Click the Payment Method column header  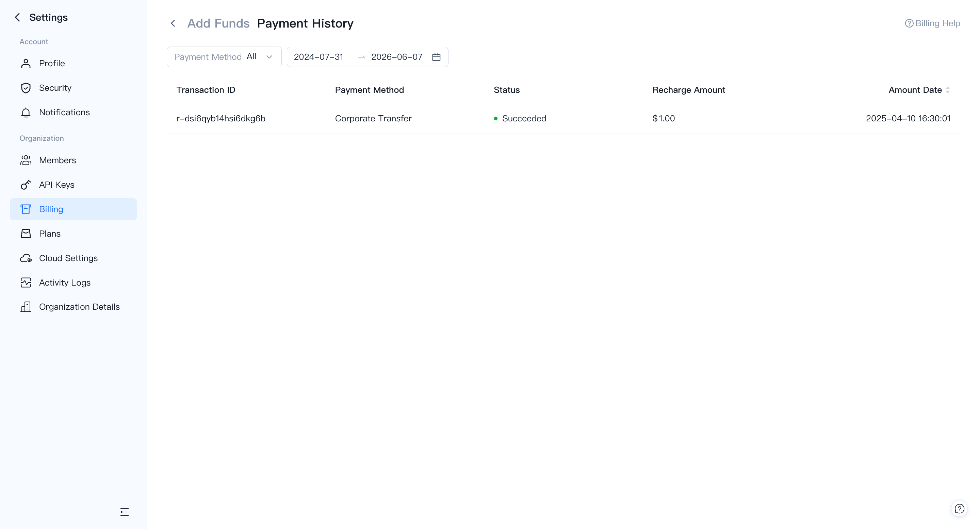370,90
